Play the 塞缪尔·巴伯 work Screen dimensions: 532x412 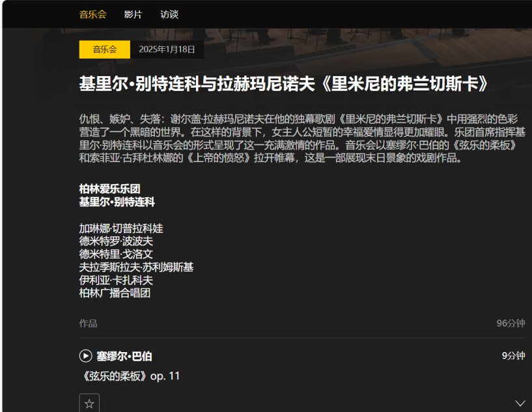click(x=85, y=356)
